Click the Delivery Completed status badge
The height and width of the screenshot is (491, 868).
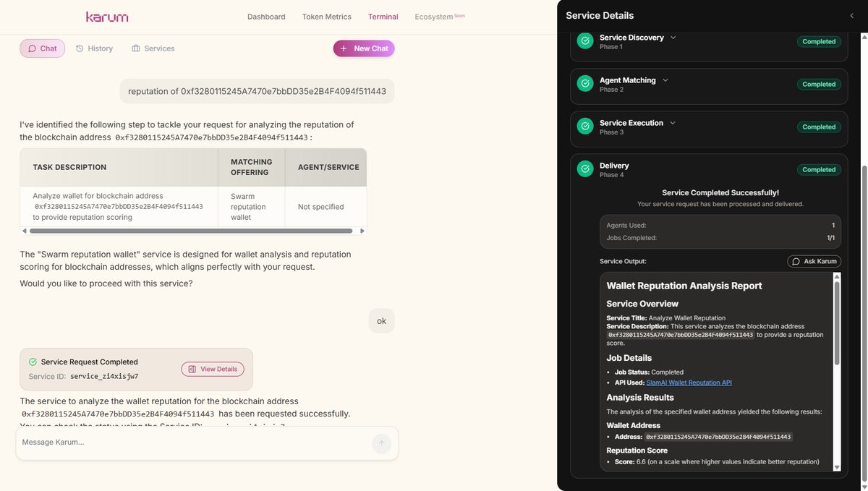click(818, 169)
